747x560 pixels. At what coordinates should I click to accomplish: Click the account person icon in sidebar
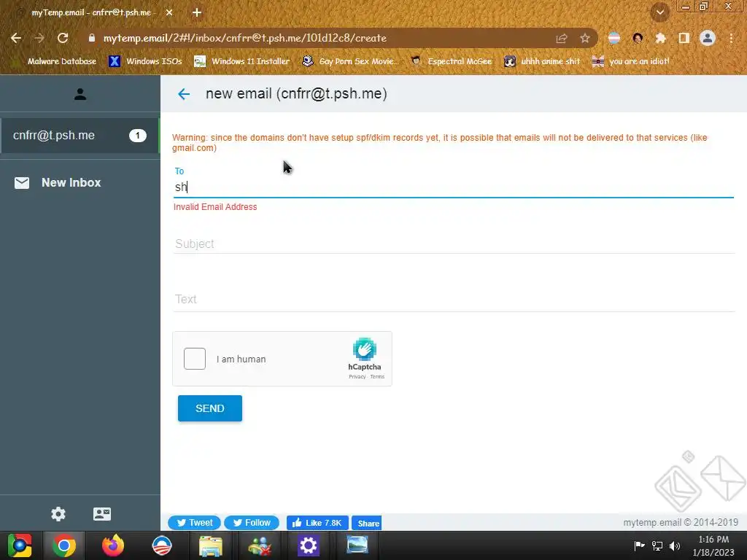pyautogui.click(x=80, y=94)
